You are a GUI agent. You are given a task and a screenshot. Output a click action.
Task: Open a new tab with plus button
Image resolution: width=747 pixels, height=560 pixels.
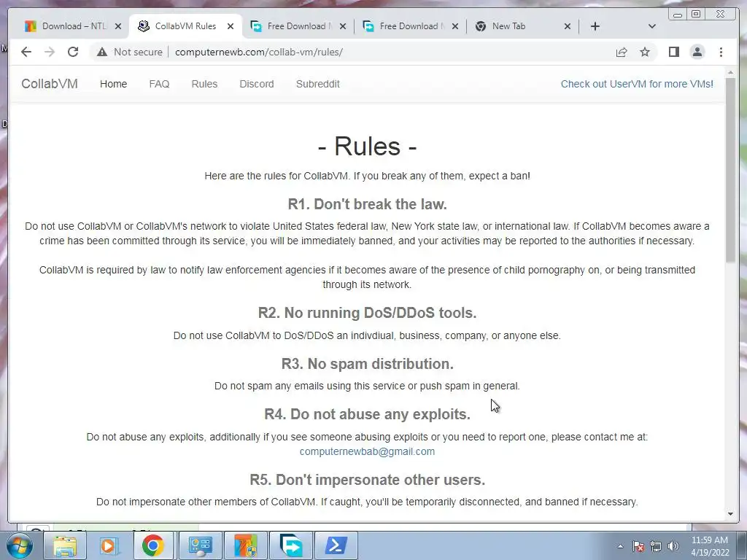click(x=595, y=26)
